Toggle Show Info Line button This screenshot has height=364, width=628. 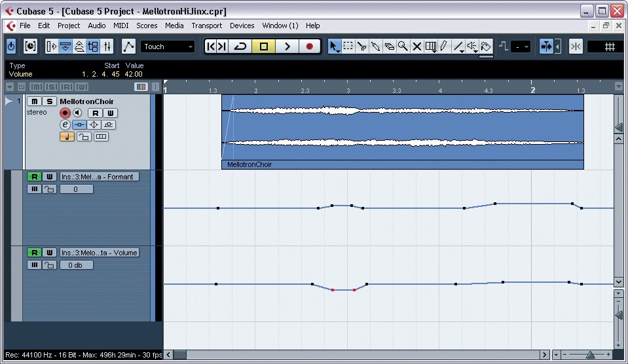(65, 46)
